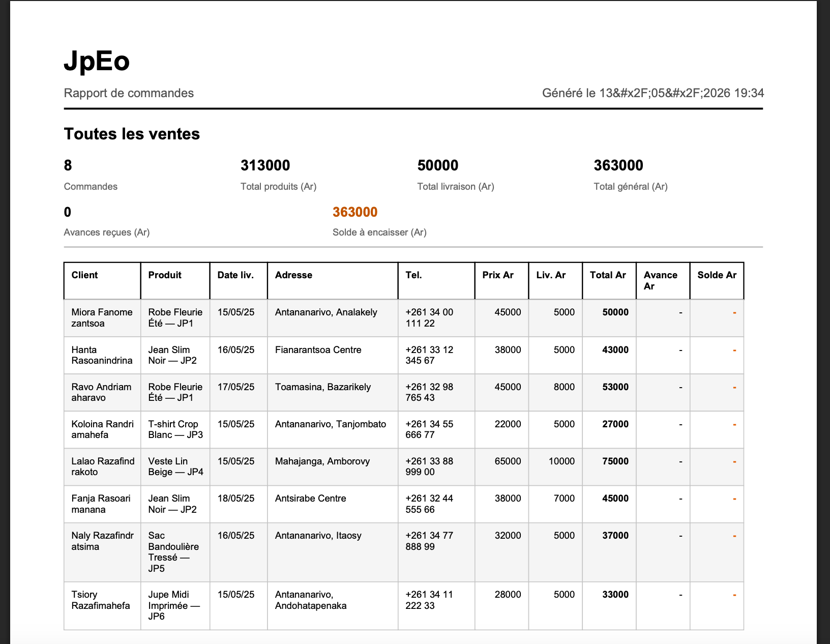830x644 pixels.
Task: Click the "T-shirt Crop Blanc — JP3" product
Action: point(175,429)
